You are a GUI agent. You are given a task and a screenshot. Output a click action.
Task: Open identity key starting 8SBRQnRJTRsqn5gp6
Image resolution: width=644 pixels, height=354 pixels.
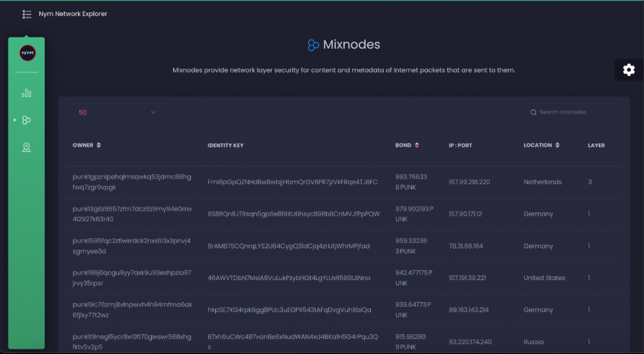(293, 214)
